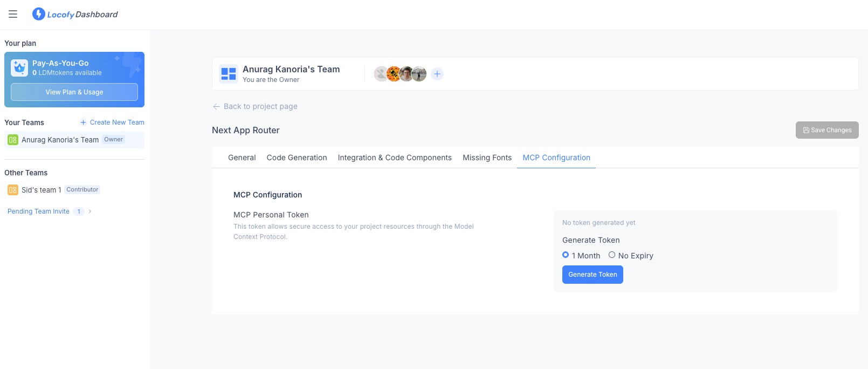Click the back arrow to return to projects
This screenshot has width=868, height=369.
point(216,106)
